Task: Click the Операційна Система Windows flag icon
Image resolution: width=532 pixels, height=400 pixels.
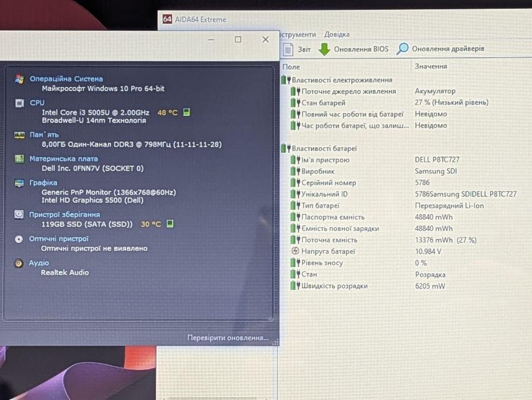Action: point(20,79)
